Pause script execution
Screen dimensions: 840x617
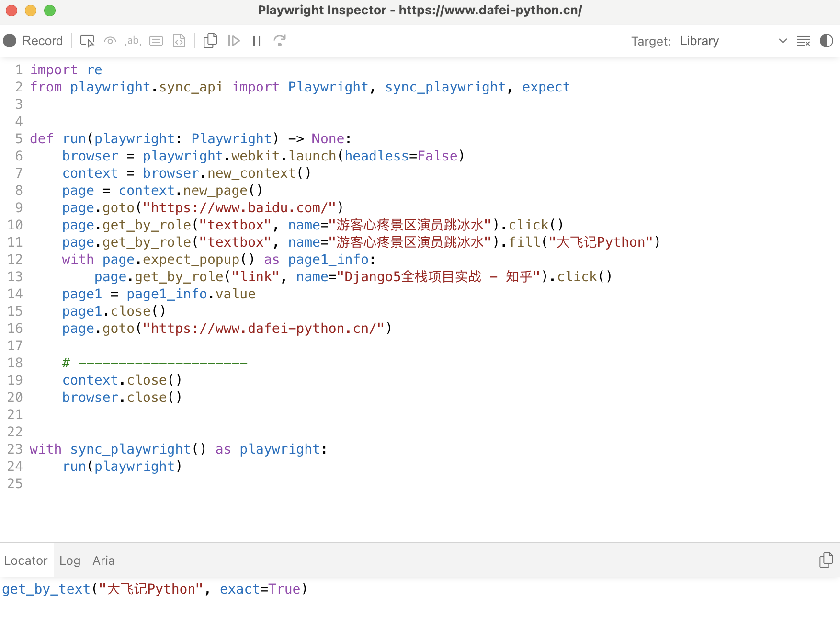coord(257,41)
